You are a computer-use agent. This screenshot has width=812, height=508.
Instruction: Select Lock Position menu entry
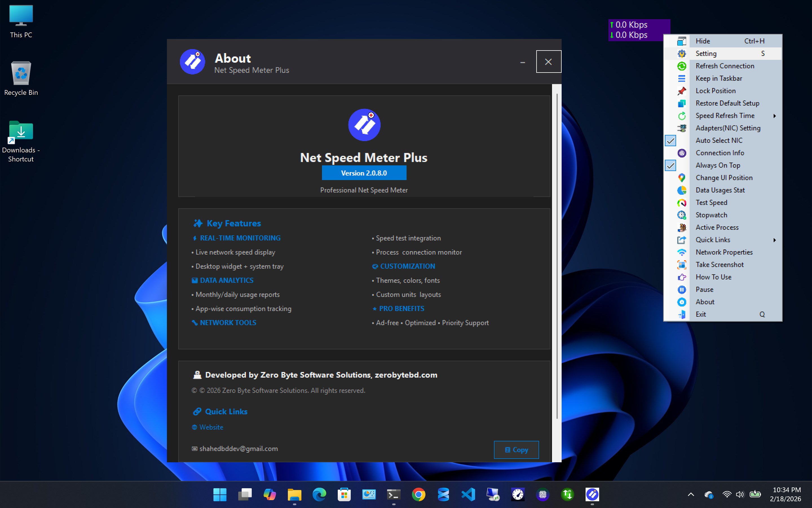pyautogui.click(x=723, y=91)
